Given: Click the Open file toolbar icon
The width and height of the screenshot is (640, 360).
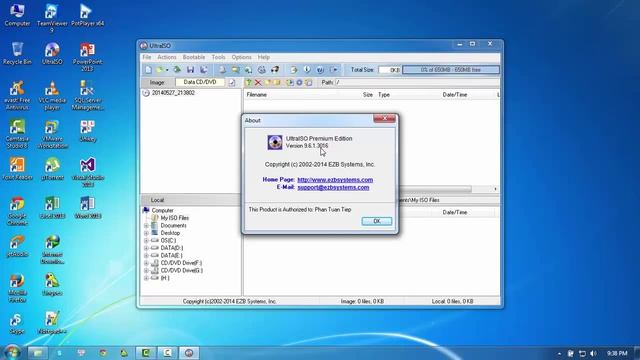Looking at the screenshot, I should 160,70.
